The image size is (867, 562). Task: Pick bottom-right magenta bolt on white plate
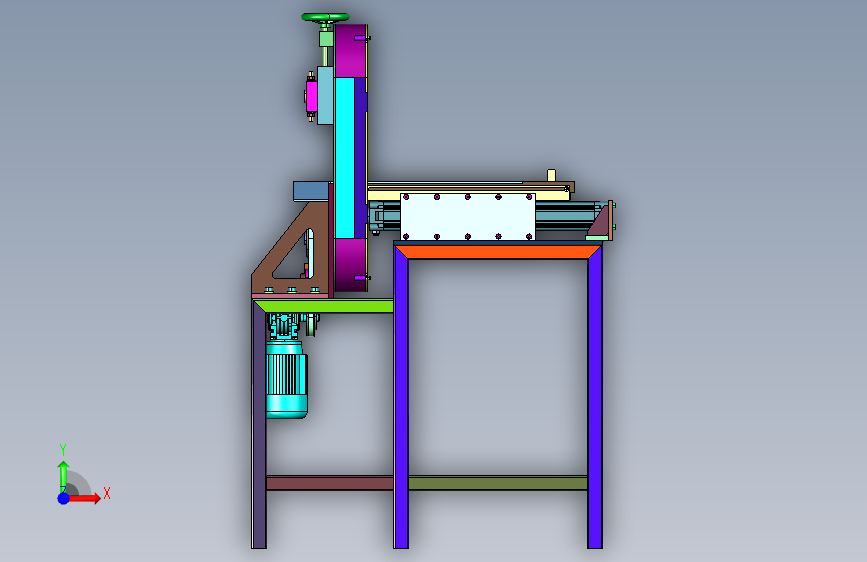[x=529, y=237]
